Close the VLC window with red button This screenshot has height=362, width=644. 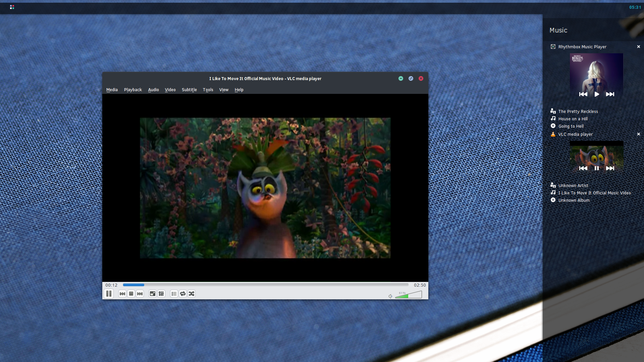click(x=421, y=78)
